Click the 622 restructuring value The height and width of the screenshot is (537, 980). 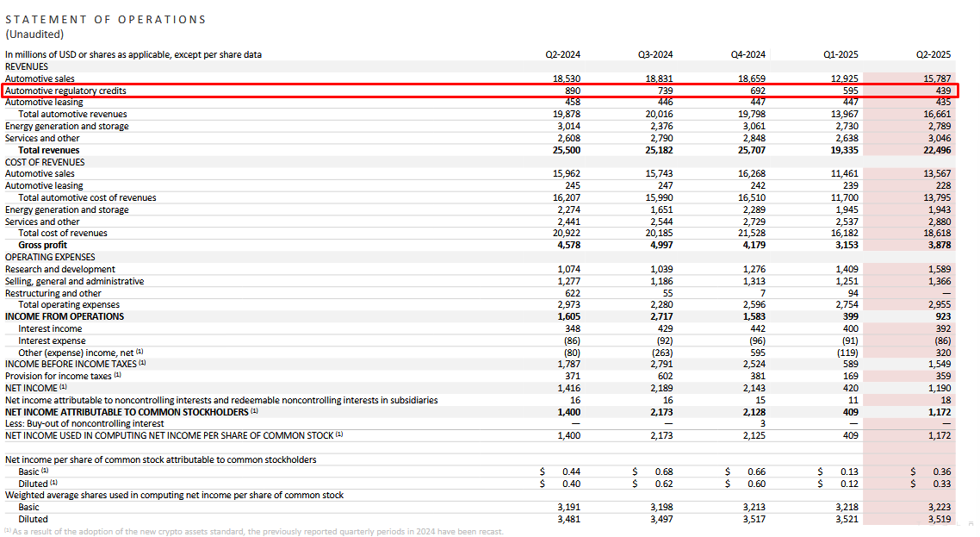[573, 294]
